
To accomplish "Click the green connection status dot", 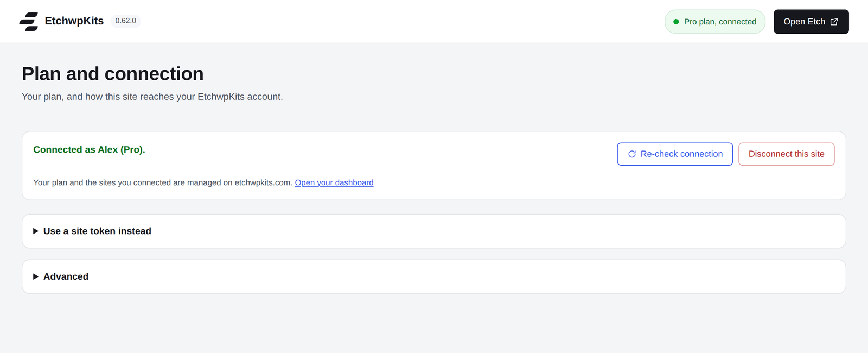I will pyautogui.click(x=676, y=22).
